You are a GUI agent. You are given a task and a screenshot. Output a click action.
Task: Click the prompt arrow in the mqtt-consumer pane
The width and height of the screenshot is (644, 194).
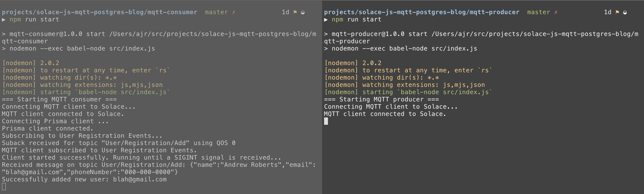click(4, 20)
